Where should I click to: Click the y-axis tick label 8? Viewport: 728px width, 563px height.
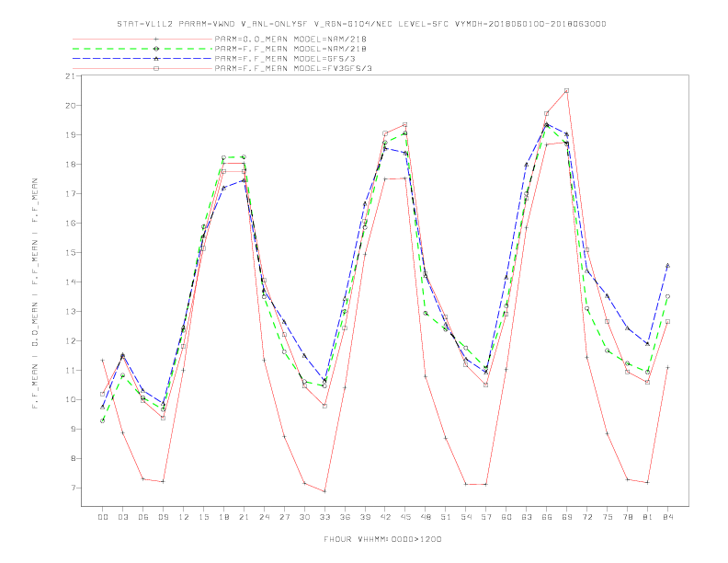click(73, 458)
